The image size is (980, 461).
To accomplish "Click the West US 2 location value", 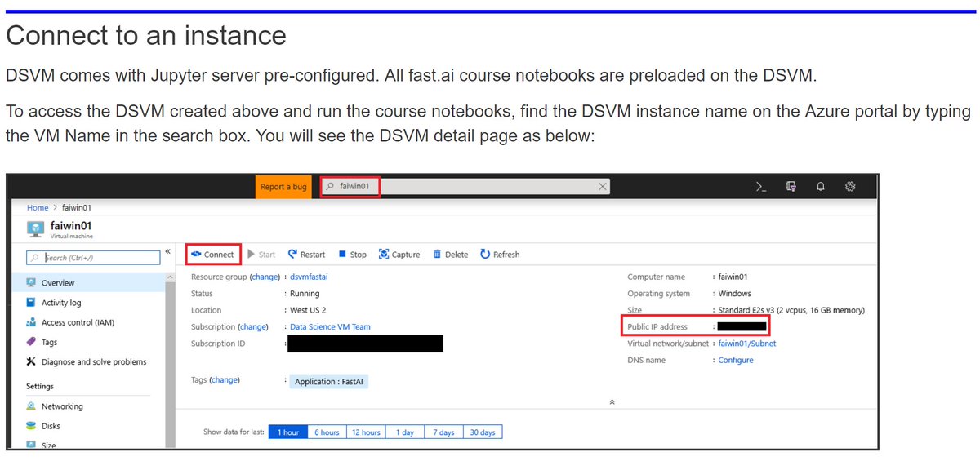I will pyautogui.click(x=308, y=310).
